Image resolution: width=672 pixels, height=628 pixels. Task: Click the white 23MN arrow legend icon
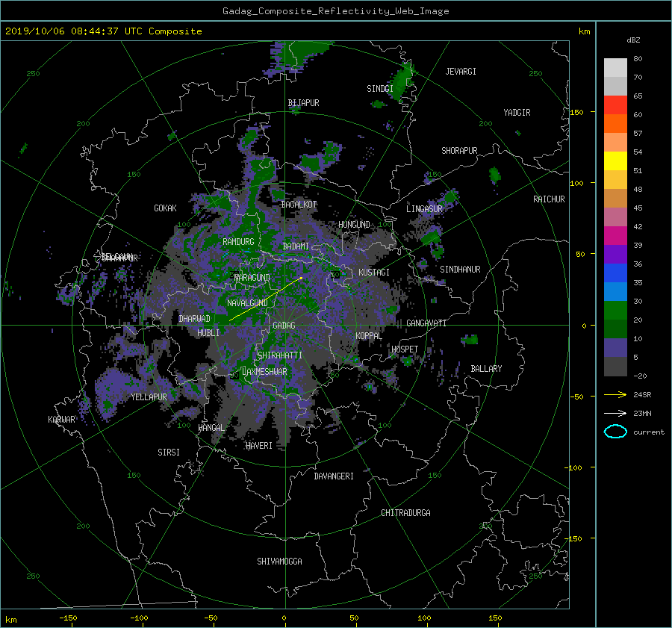point(615,413)
